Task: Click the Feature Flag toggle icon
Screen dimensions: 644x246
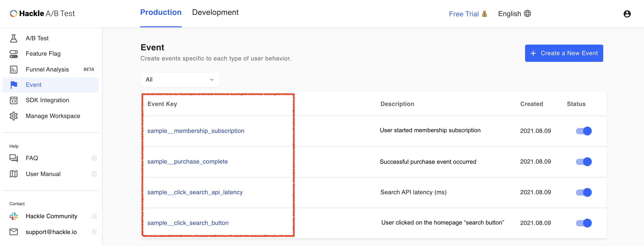Action: (x=13, y=54)
